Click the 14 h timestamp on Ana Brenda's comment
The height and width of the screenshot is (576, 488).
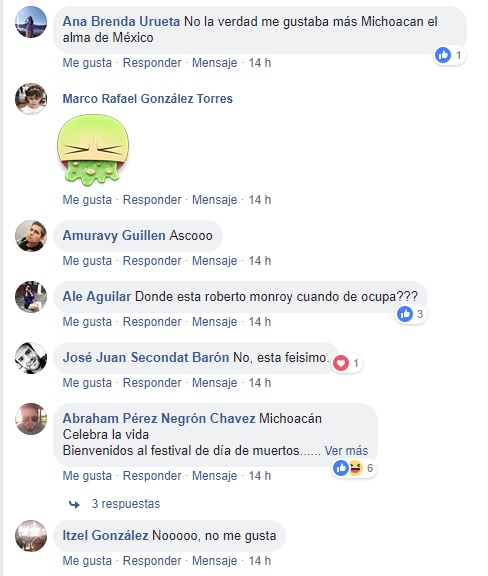(x=260, y=63)
